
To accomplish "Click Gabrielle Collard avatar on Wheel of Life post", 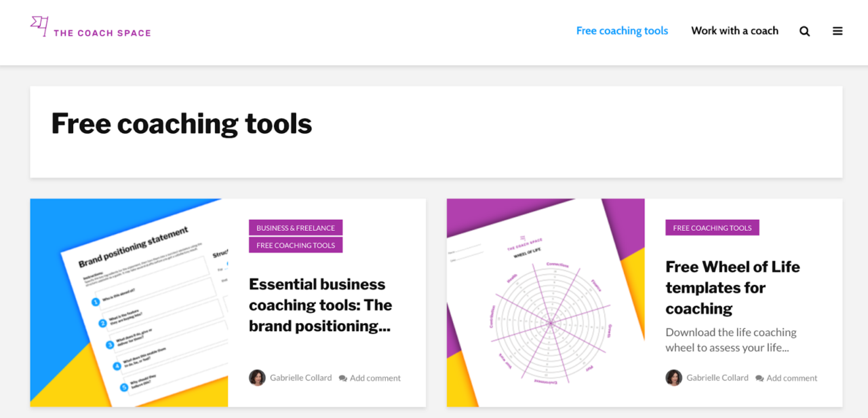I will (673, 378).
